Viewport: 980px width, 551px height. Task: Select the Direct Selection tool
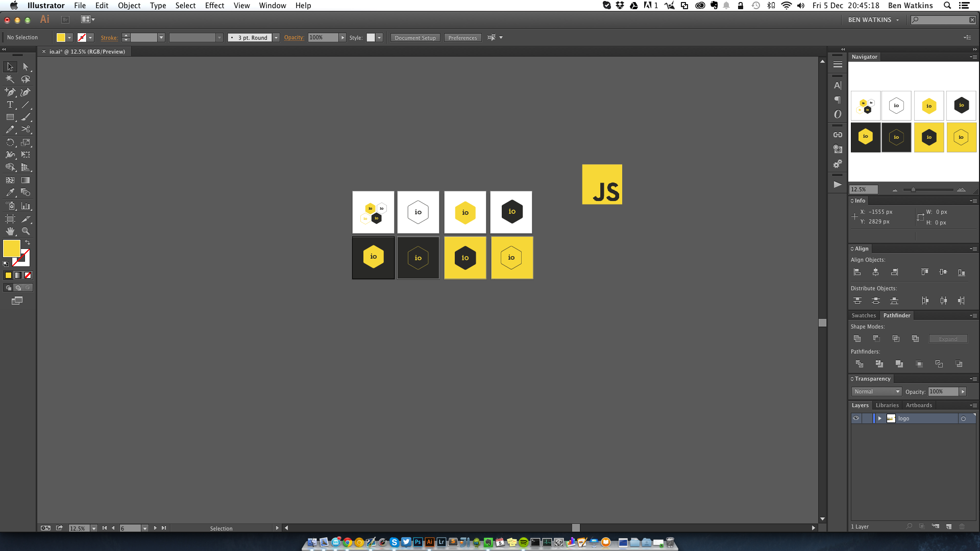[26, 67]
